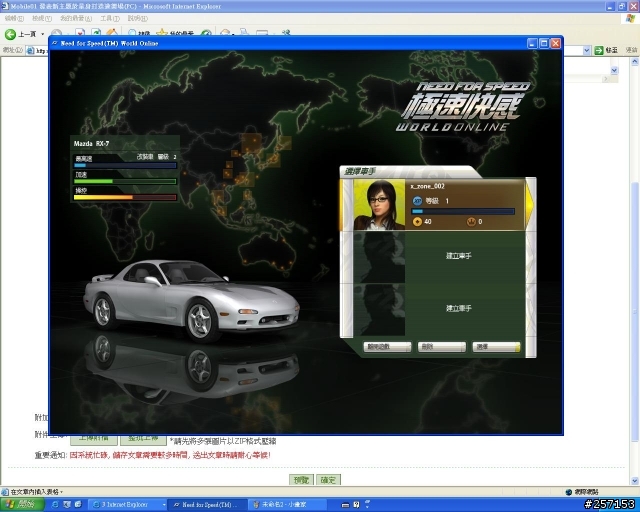Open the Edit (編輯) menu in Internet Explorer

(14, 18)
